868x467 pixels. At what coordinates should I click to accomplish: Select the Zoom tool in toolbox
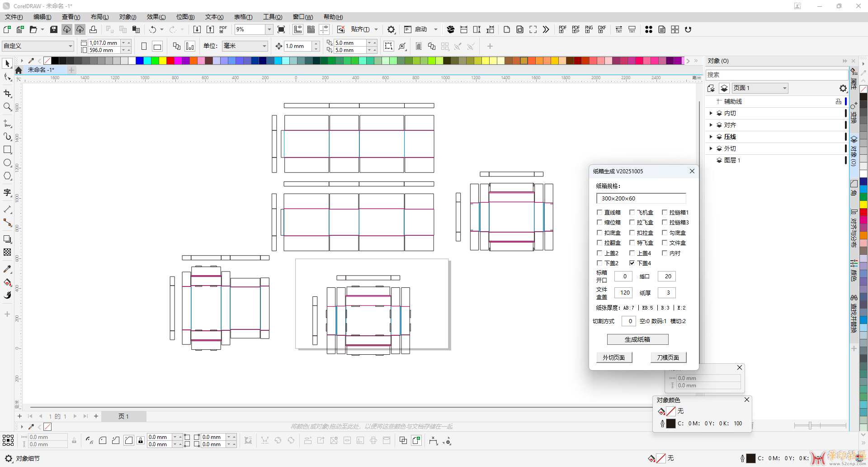click(7, 107)
